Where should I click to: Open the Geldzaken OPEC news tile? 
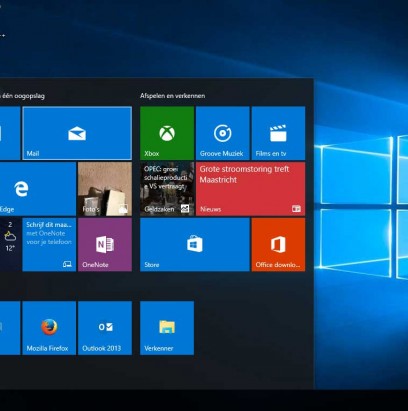(x=167, y=189)
